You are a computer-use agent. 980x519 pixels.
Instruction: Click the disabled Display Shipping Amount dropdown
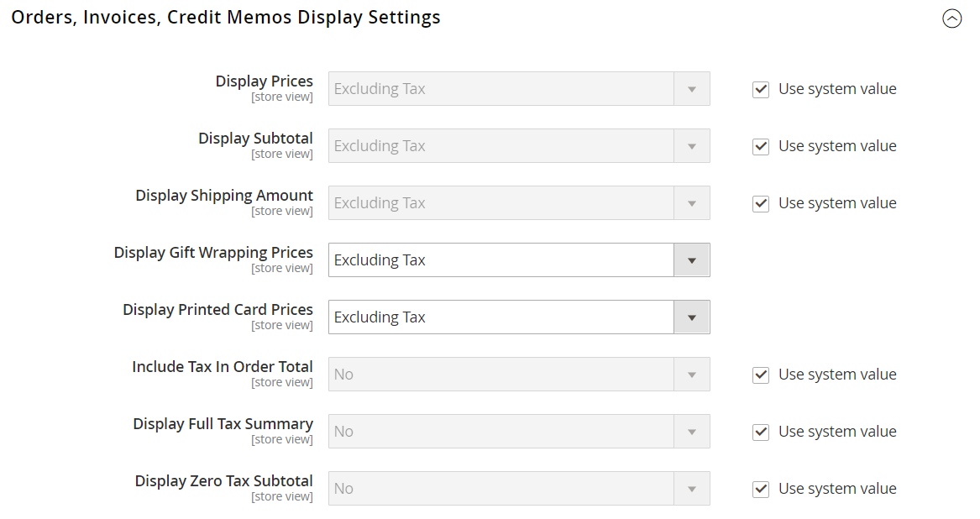pos(519,202)
